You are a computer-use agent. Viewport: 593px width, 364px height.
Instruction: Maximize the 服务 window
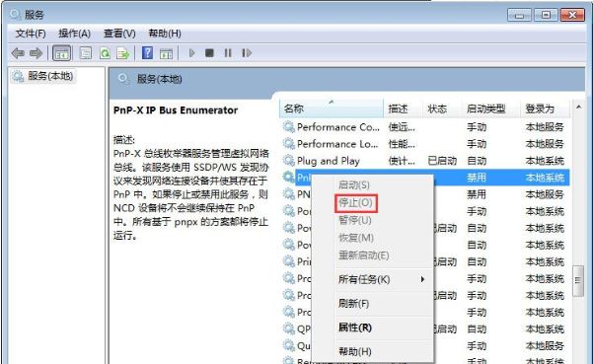point(546,15)
